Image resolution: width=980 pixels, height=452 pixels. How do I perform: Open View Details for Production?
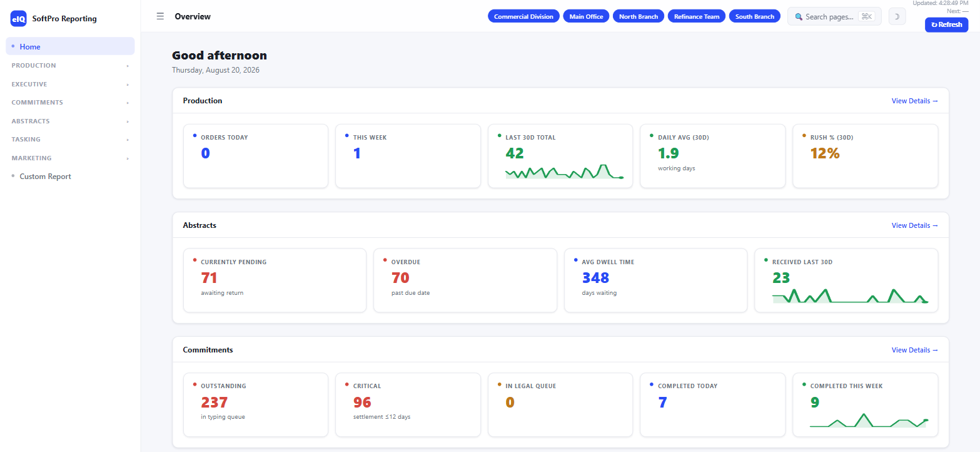(914, 101)
